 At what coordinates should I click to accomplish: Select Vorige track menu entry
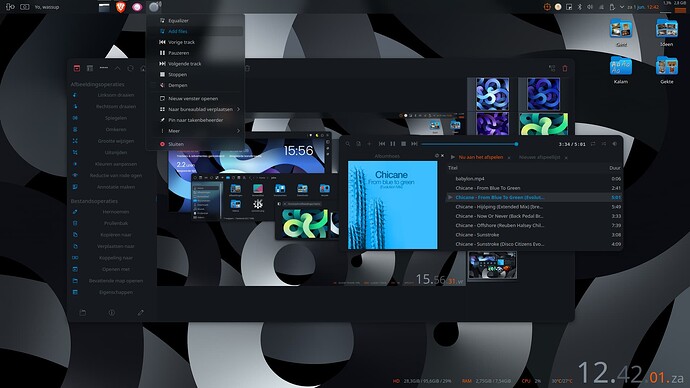point(195,42)
